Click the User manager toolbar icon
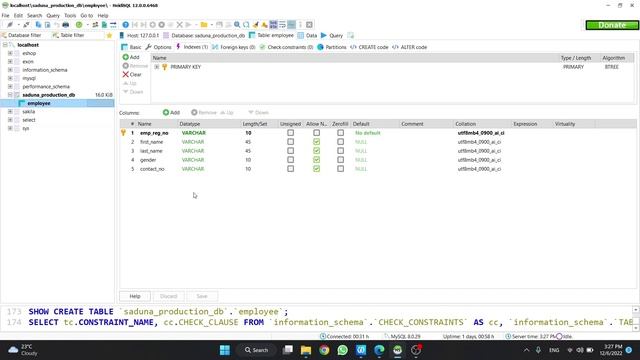Image resolution: width=640 pixels, height=360 pixels. [x=95, y=25]
